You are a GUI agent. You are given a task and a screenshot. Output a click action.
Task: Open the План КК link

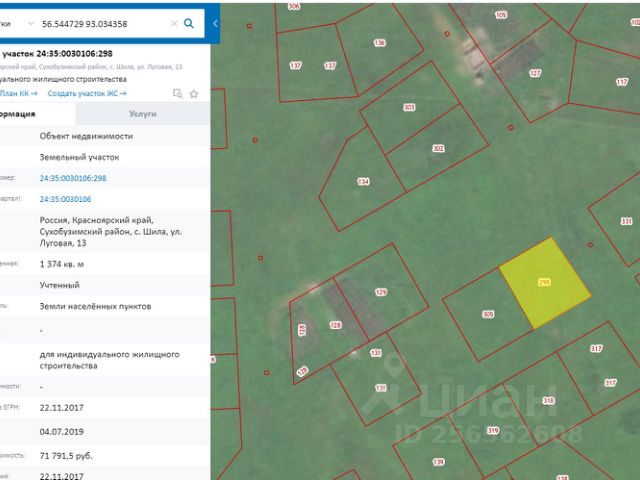[18, 93]
